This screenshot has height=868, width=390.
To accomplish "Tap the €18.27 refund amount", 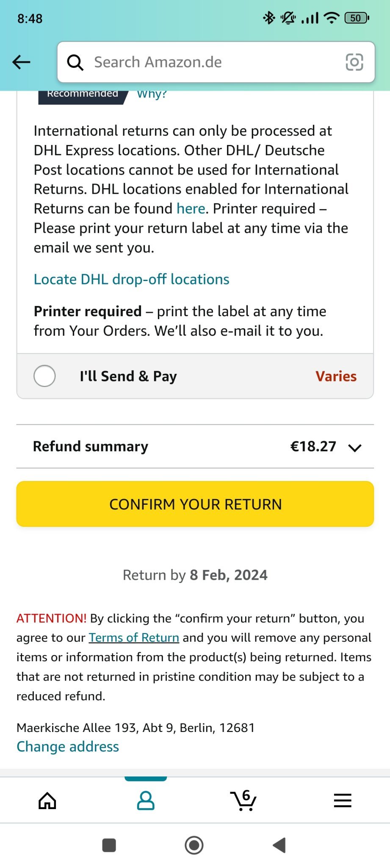I will pos(313,446).
